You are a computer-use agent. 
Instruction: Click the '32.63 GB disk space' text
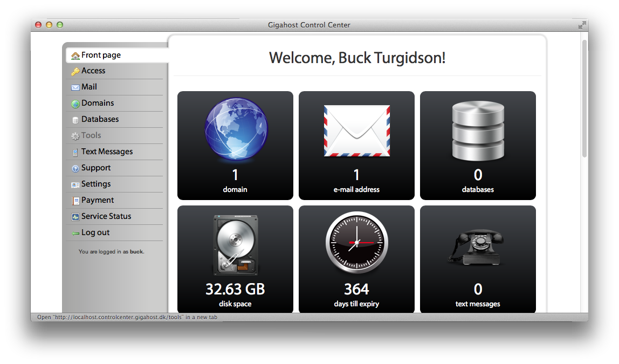point(235,295)
